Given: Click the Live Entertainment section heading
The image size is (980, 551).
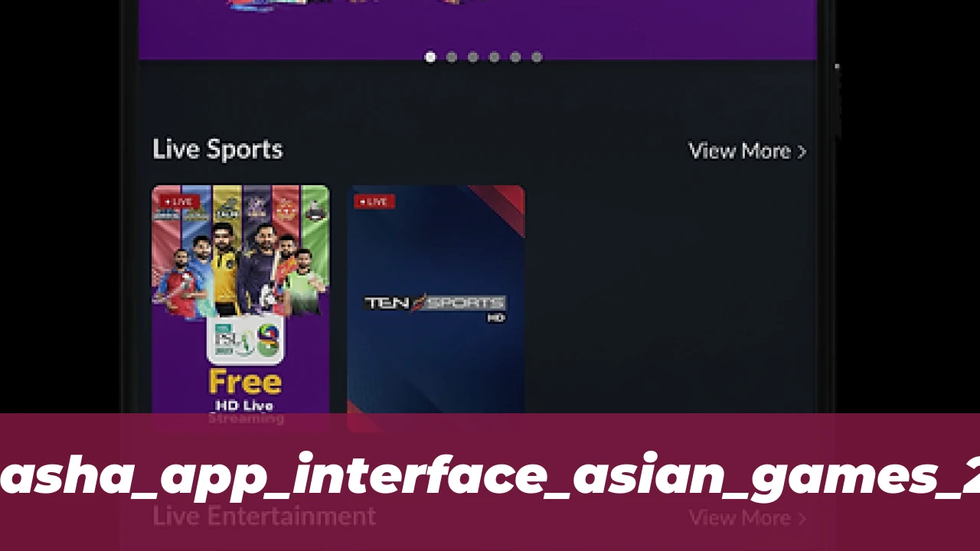Looking at the screenshot, I should pyautogui.click(x=264, y=516).
